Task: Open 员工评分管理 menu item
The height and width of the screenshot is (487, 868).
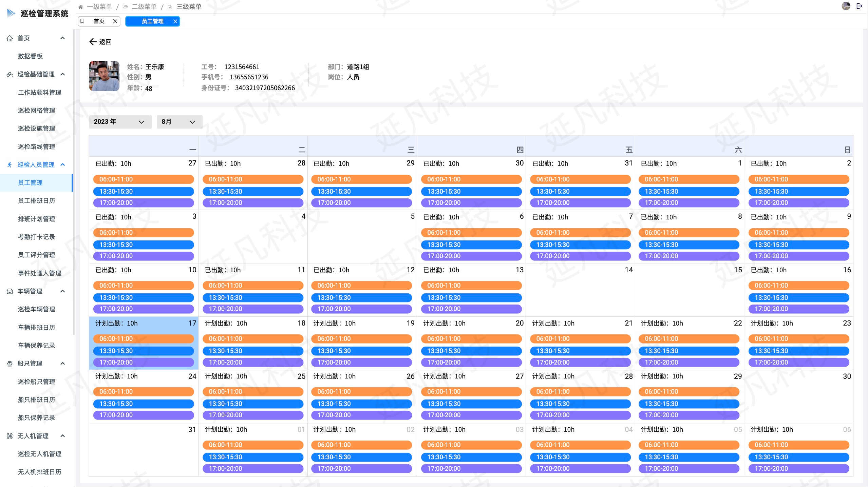Action: (x=36, y=255)
